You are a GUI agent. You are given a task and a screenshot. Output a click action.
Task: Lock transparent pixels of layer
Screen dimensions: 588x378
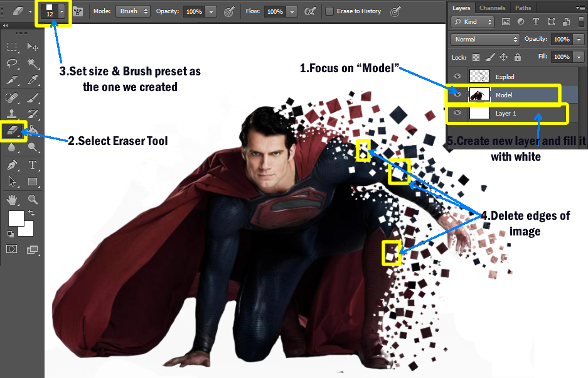476,57
